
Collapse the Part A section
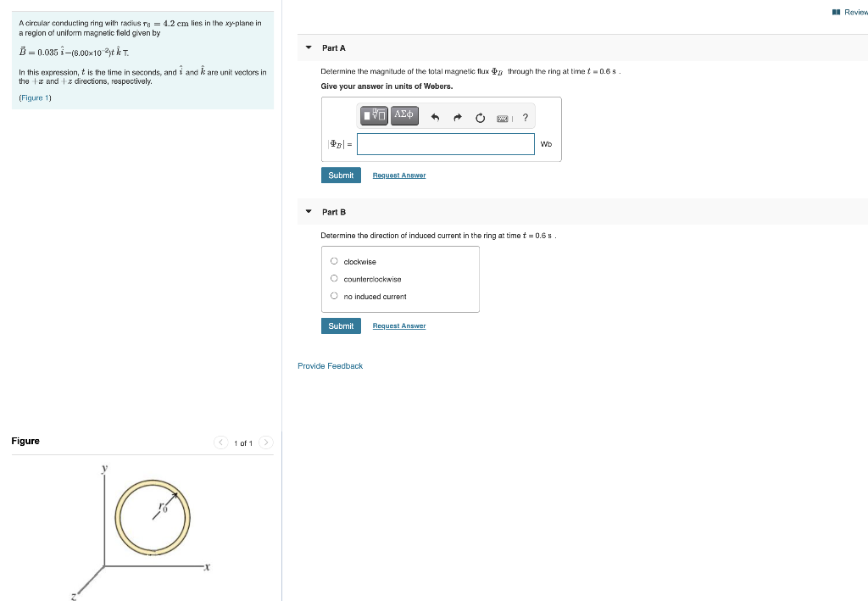coord(309,47)
